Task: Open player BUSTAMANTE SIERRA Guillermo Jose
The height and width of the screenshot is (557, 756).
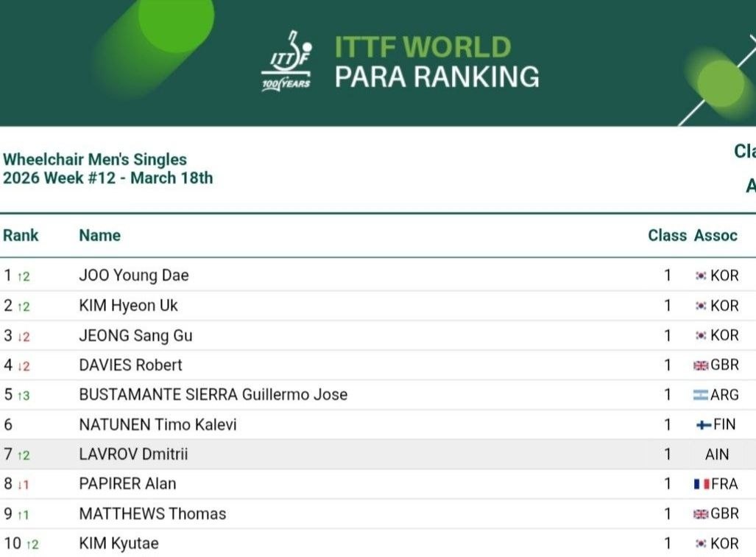Action: click(x=213, y=395)
